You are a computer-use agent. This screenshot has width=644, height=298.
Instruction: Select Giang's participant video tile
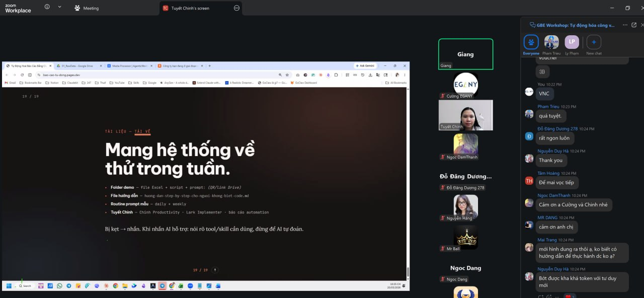(465, 54)
